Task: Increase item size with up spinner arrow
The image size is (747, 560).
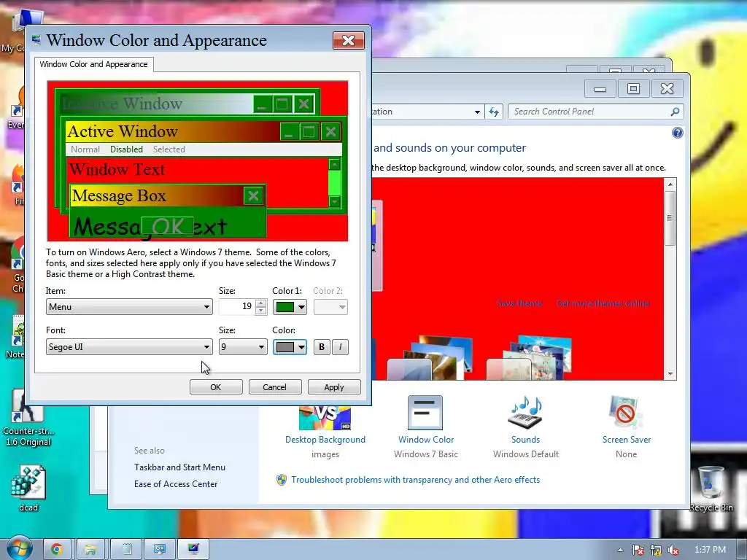Action: tap(260, 303)
